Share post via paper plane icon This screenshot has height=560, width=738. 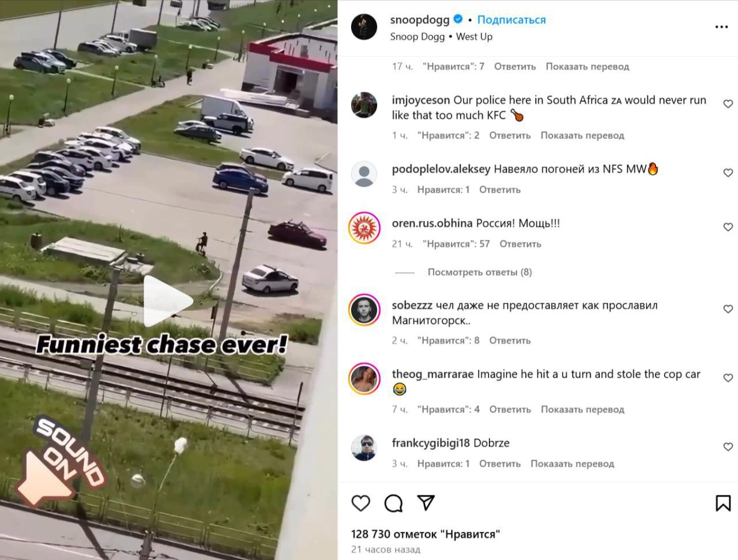click(x=426, y=503)
